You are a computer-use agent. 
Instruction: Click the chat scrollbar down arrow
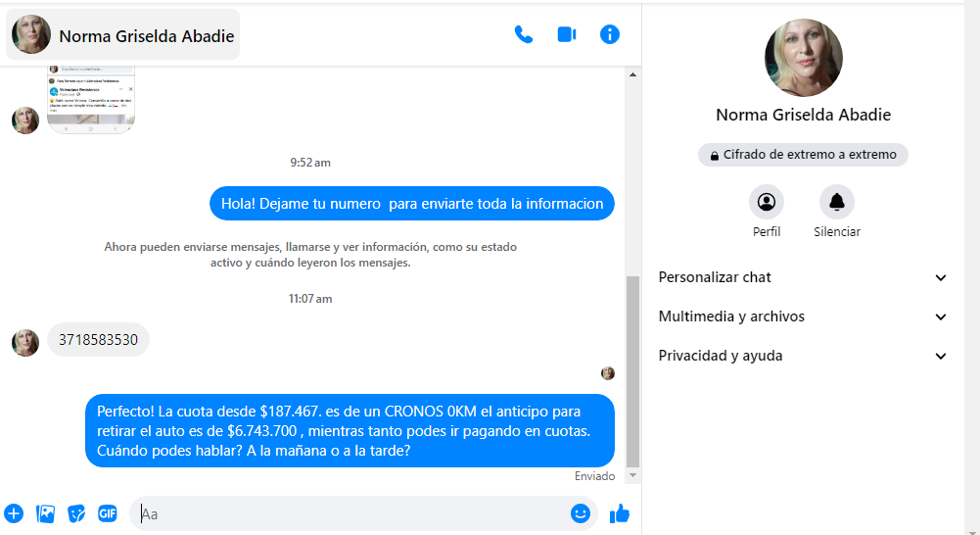click(x=632, y=475)
